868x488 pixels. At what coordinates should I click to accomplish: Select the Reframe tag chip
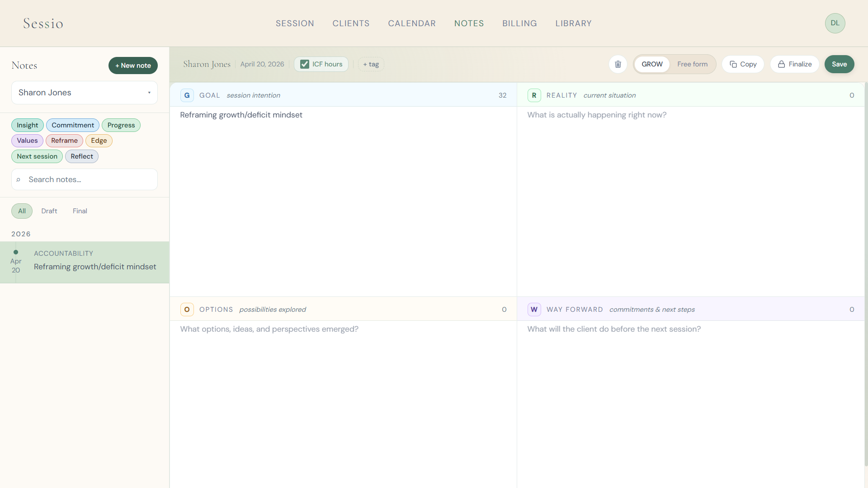coord(64,141)
